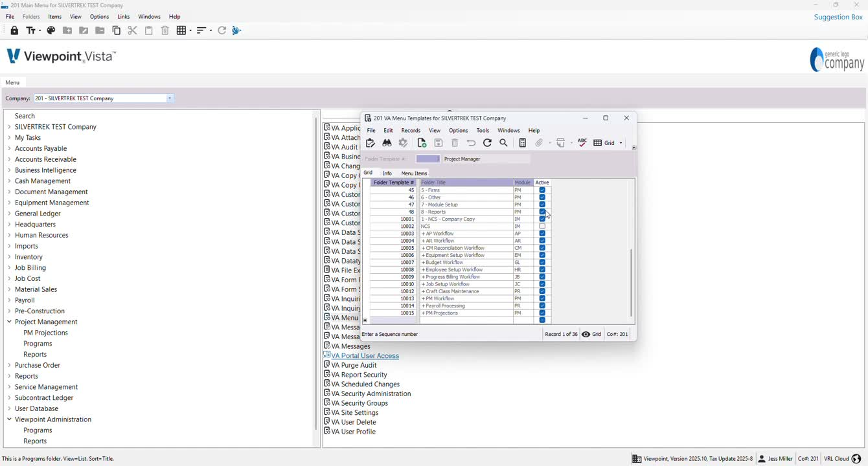Uncheck Active for 6 - Other row
This screenshot has width=868, height=466.
click(x=542, y=197)
